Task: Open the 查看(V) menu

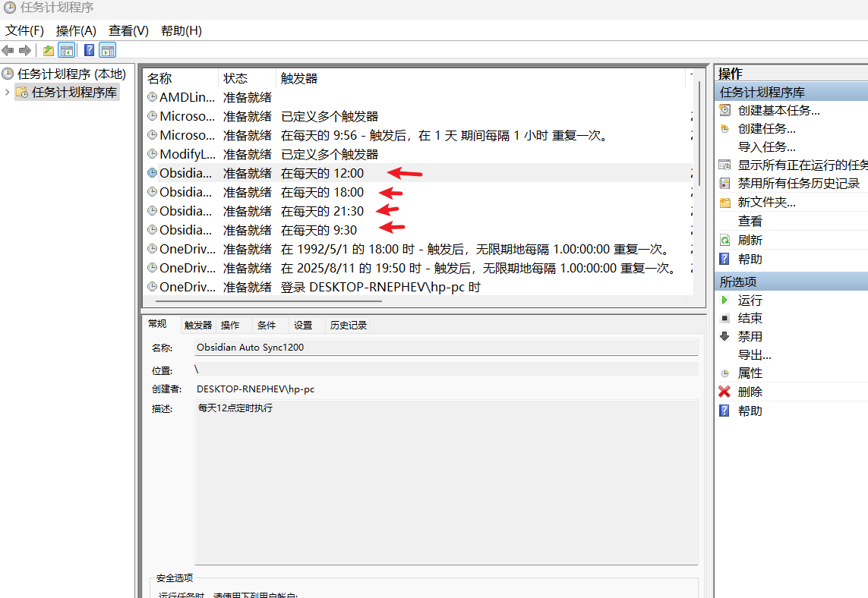Action: (128, 30)
